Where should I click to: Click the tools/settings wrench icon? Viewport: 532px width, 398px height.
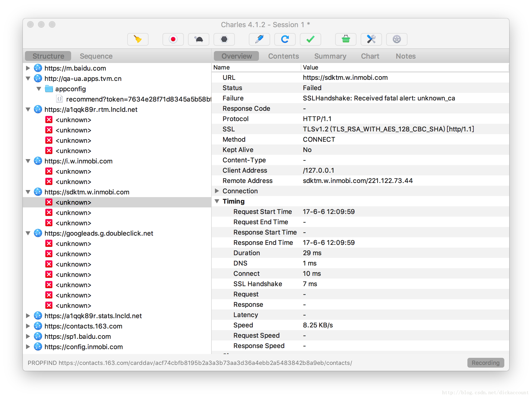pos(372,39)
